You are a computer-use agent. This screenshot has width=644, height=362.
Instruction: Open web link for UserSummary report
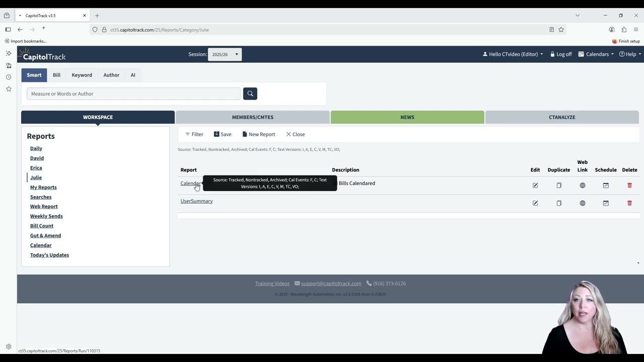point(583,203)
